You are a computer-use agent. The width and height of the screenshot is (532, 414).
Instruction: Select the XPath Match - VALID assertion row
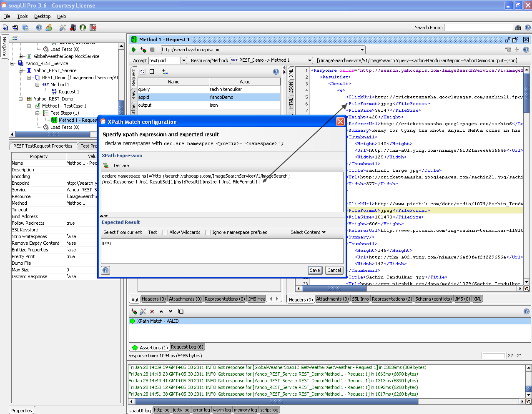(x=330, y=321)
